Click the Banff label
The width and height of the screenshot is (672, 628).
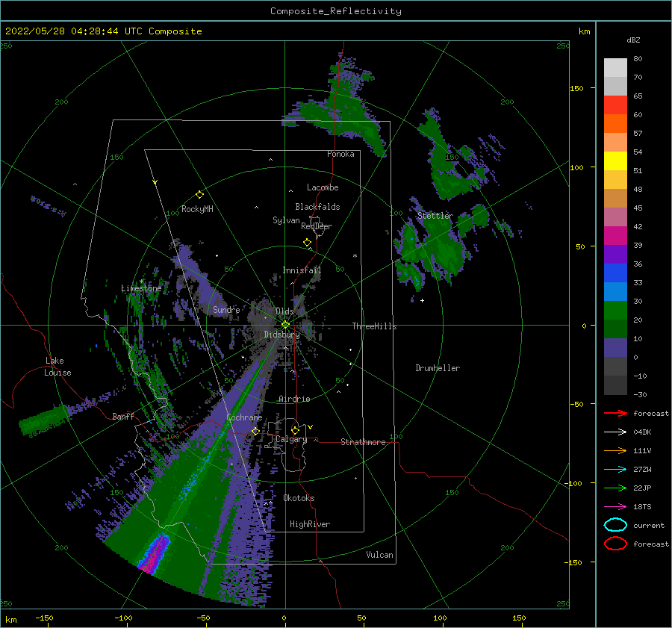click(x=123, y=416)
